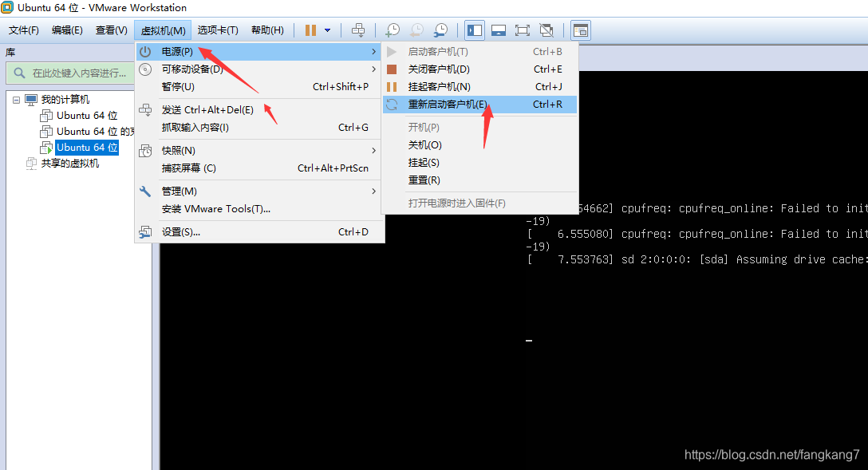Image resolution: width=868 pixels, height=470 pixels.
Task: Collapse the 我的计算机 tree node
Action: (16, 101)
